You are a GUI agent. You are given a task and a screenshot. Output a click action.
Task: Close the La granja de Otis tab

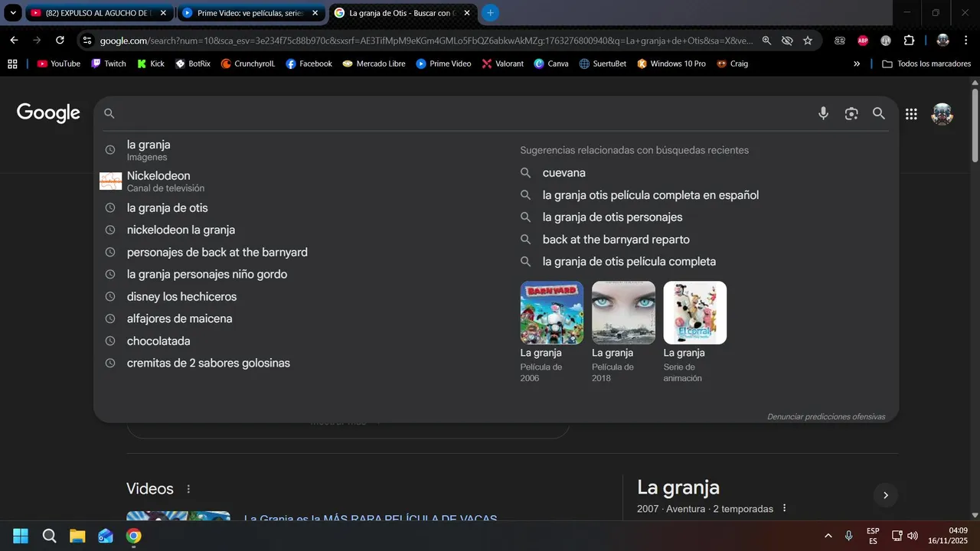coord(467,13)
